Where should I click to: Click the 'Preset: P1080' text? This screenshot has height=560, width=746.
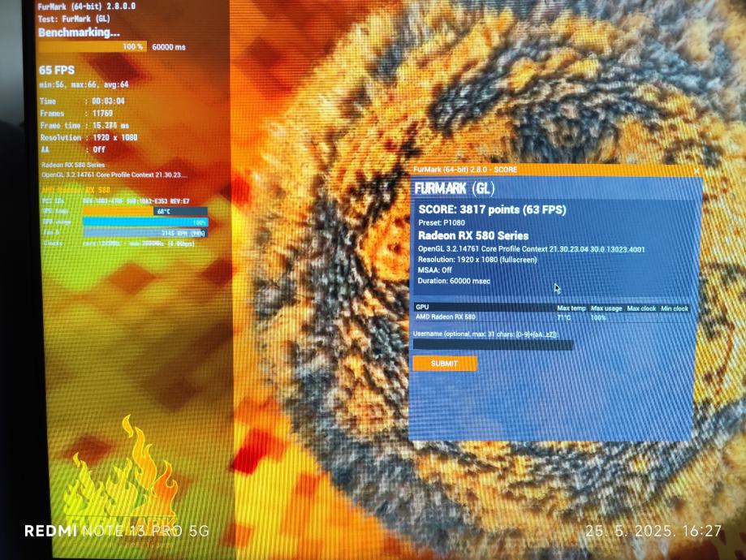pos(442,222)
